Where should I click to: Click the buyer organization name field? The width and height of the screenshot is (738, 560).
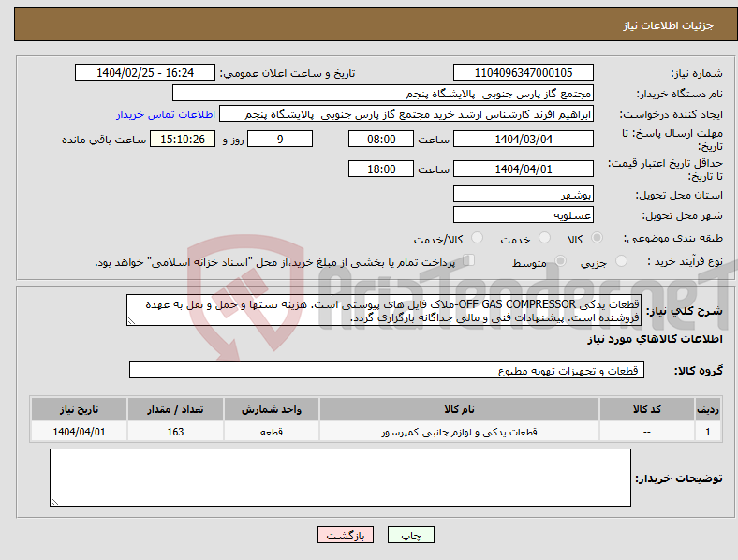383,93
